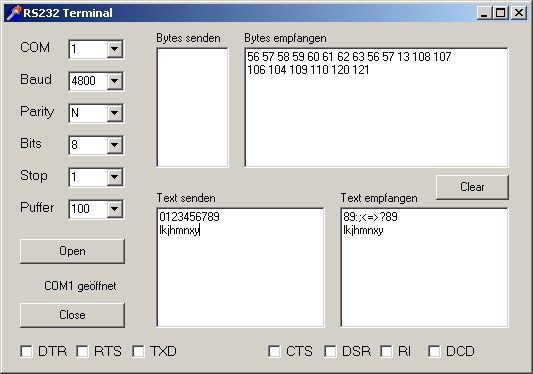
Task: Click the Parity value N field
Action: click(x=88, y=113)
